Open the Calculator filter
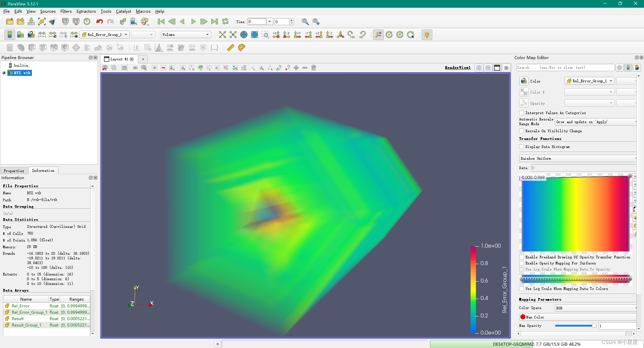 tap(9, 47)
